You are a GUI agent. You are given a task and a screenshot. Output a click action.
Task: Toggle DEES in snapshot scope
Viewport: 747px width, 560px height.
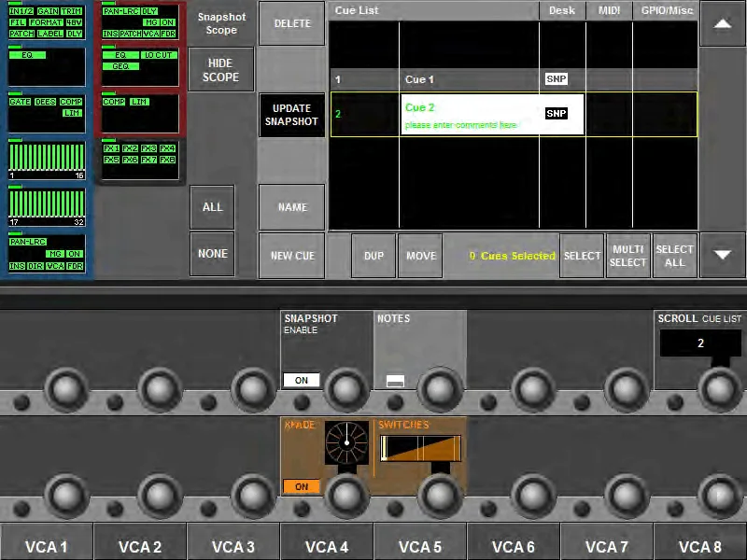pos(45,102)
